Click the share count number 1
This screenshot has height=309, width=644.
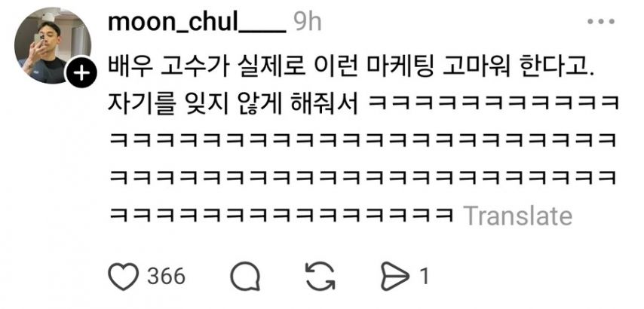(x=424, y=277)
